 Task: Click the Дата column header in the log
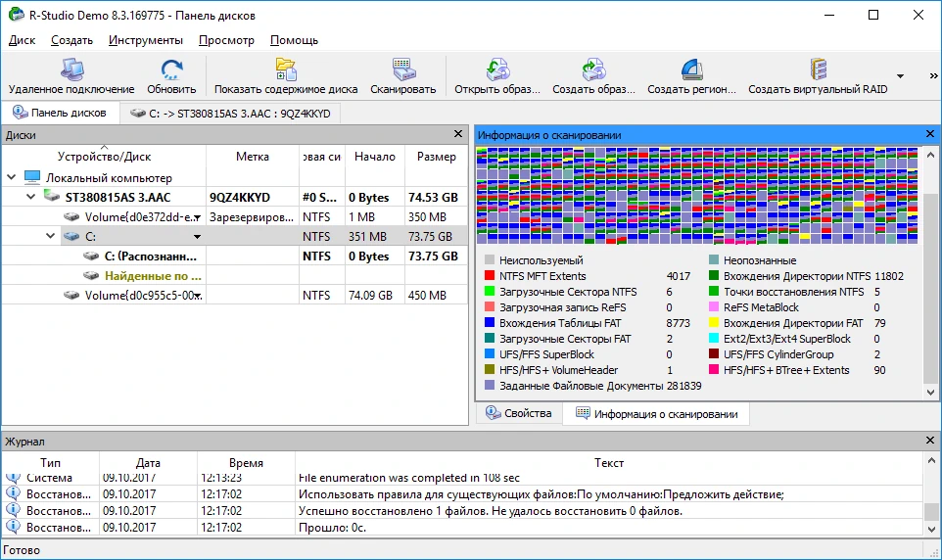[148, 463]
